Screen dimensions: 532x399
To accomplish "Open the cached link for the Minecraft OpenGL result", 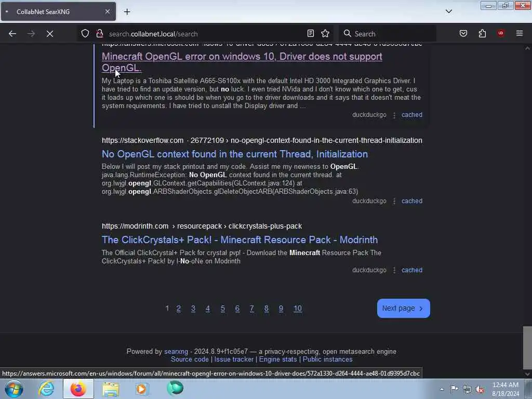I will click(412, 115).
